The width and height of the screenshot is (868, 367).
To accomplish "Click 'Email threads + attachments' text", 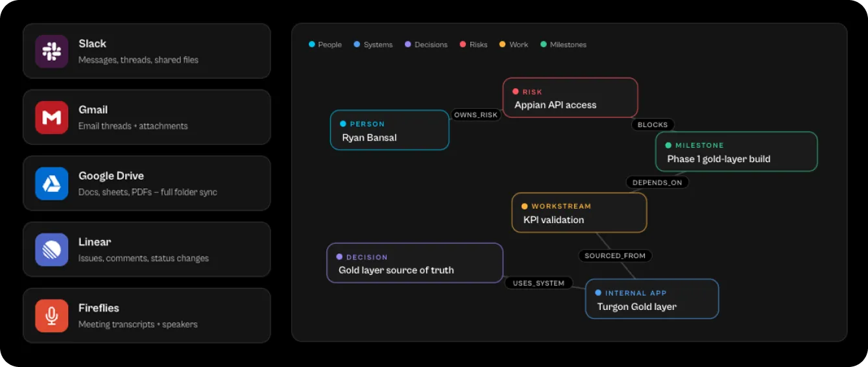I will (x=133, y=126).
